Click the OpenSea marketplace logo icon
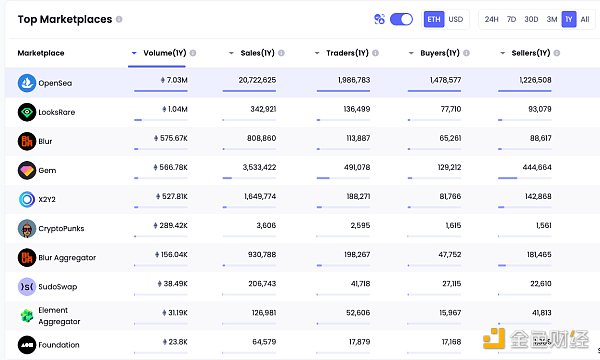This screenshot has height=360, width=600. (27, 83)
